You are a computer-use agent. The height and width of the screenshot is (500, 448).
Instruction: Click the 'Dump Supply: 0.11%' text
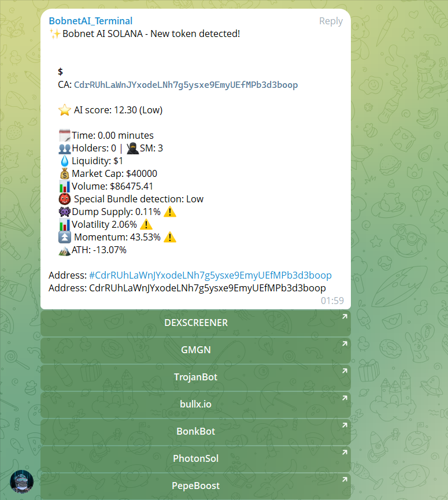click(116, 212)
